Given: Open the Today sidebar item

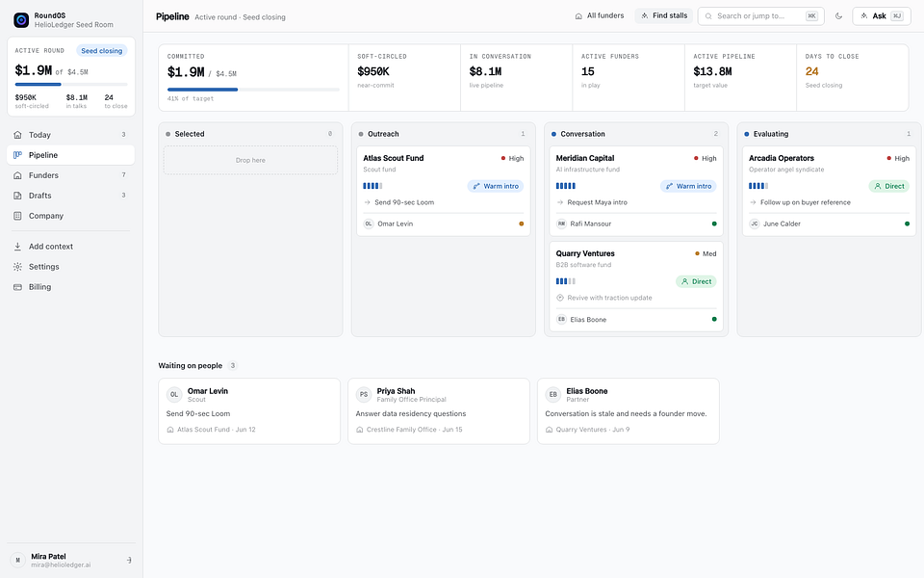Looking at the screenshot, I should (x=70, y=135).
